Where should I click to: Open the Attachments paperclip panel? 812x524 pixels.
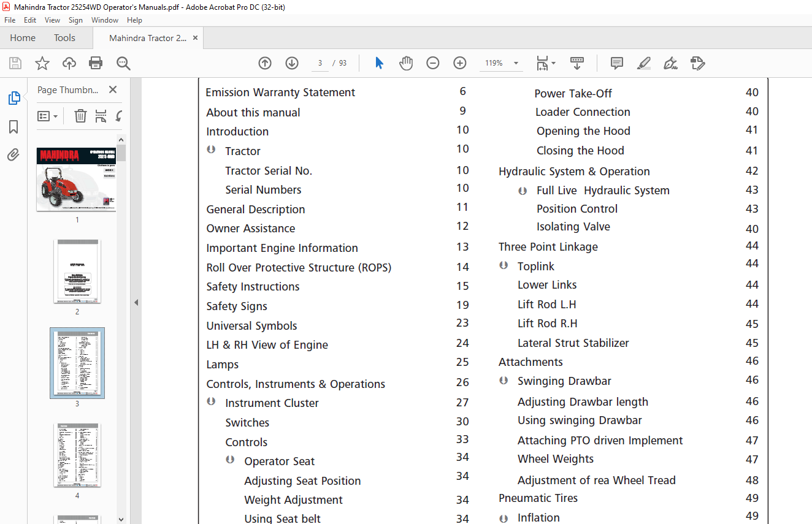[13, 154]
